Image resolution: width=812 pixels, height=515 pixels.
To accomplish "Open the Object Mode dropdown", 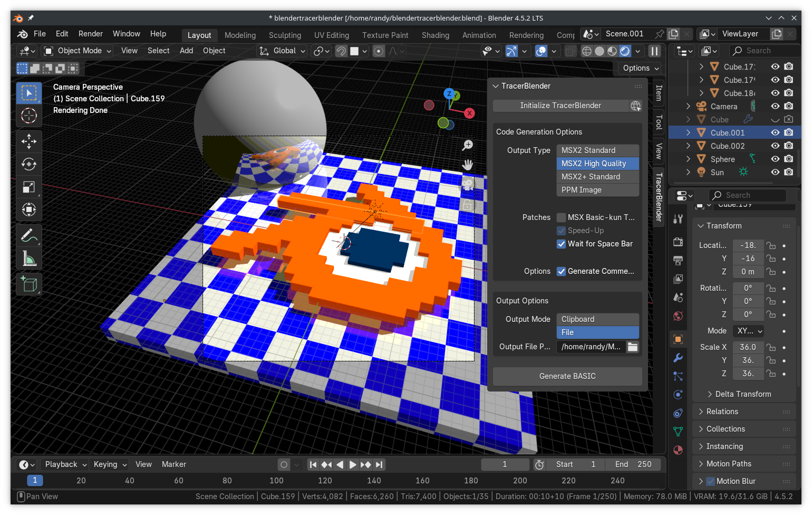I will 78,51.
